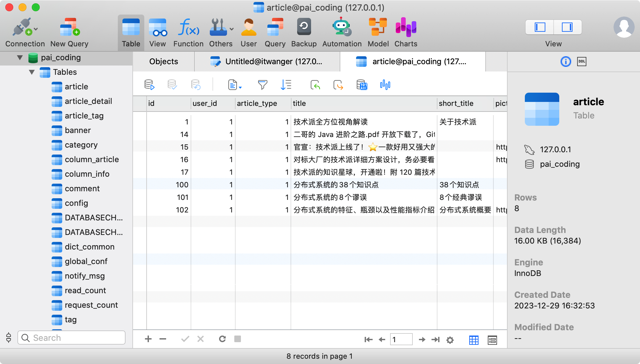Screen dimensions: 640x364
Task: Click the sort icon in table toolbar
Action: [286, 85]
